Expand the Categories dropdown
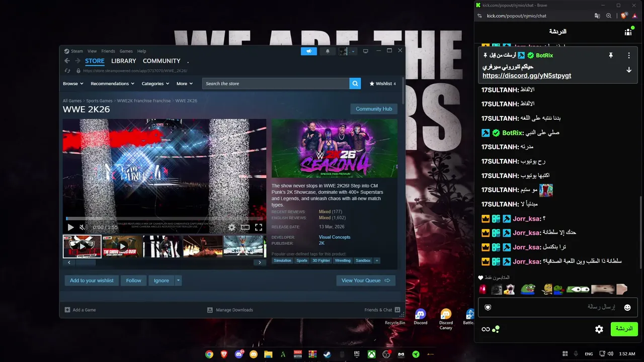The width and height of the screenshot is (644, 362). coord(155,83)
